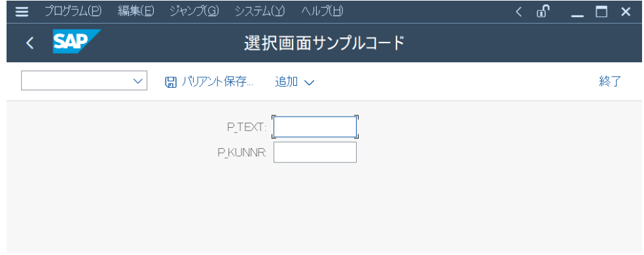Expand the 追加 dropdown menu

click(295, 82)
